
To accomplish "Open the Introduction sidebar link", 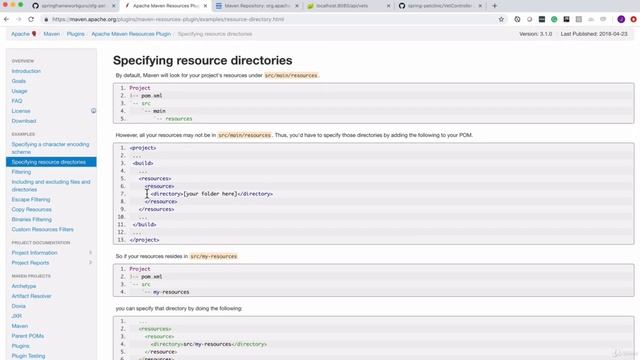I will click(26, 71).
